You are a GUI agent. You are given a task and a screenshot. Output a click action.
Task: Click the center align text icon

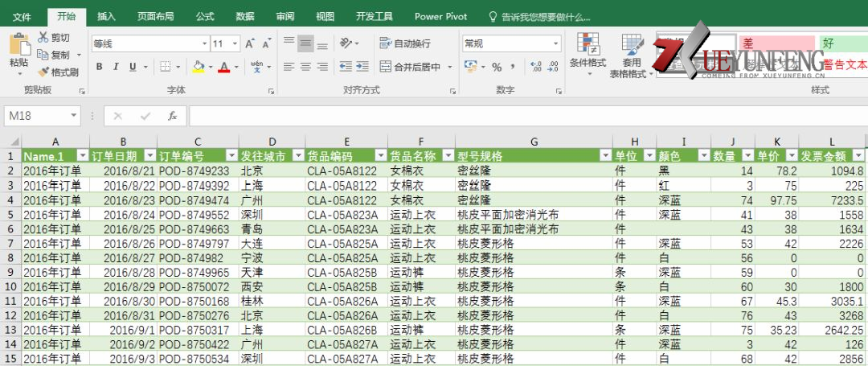pyautogui.click(x=305, y=67)
